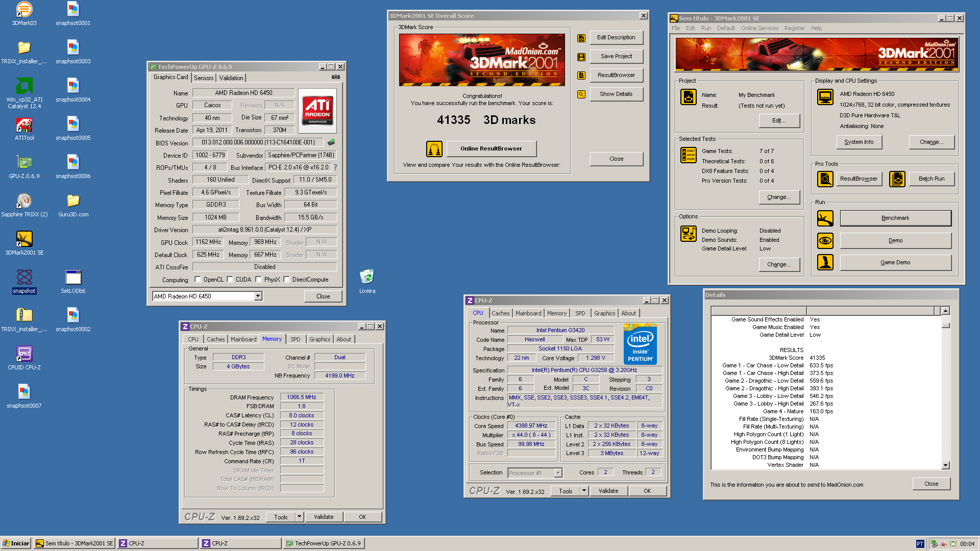Click the Save Project floppy icon

coord(581,57)
